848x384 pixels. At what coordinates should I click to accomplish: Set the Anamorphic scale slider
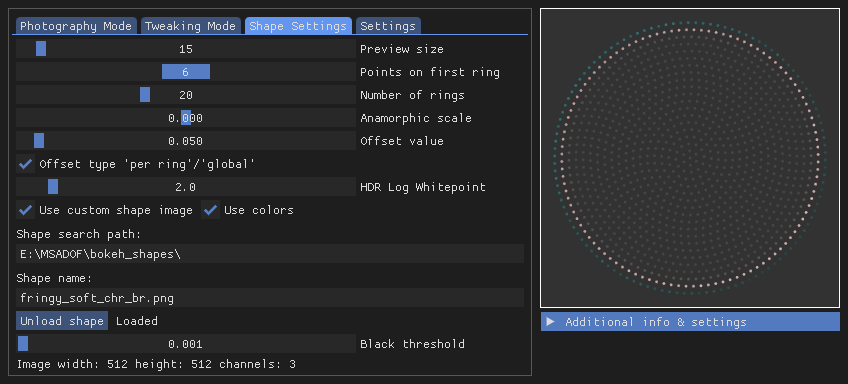[x=186, y=118]
